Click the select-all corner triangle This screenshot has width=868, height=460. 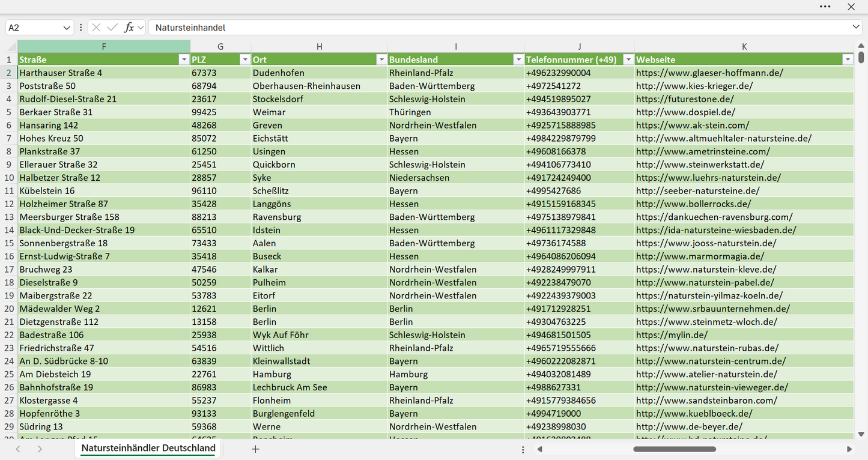click(x=12, y=47)
